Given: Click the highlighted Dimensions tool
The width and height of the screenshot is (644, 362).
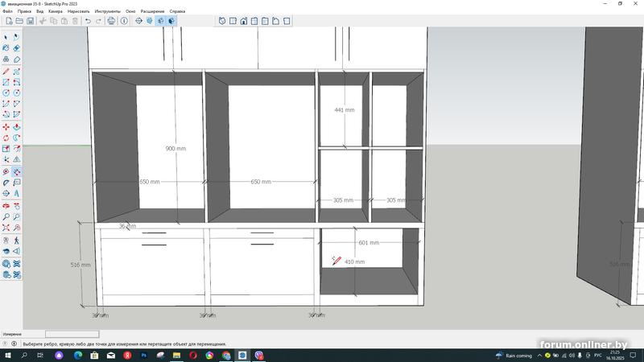Looking at the screenshot, I should 16,171.
